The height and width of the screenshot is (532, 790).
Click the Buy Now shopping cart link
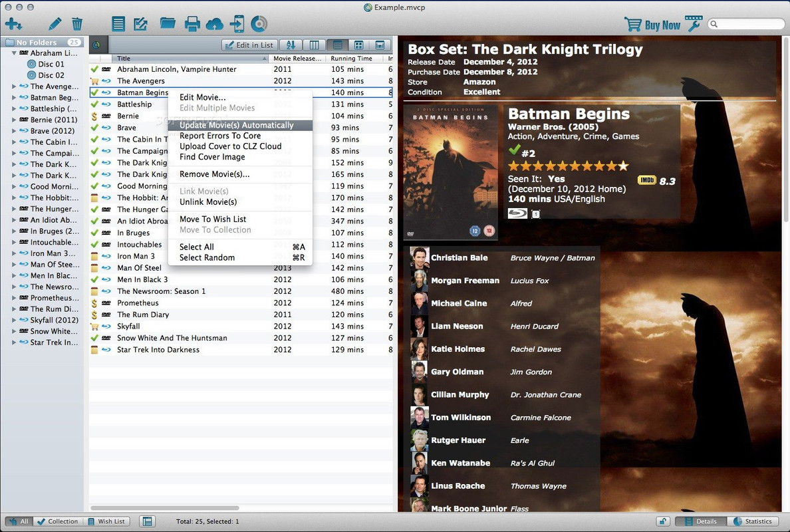pos(652,24)
